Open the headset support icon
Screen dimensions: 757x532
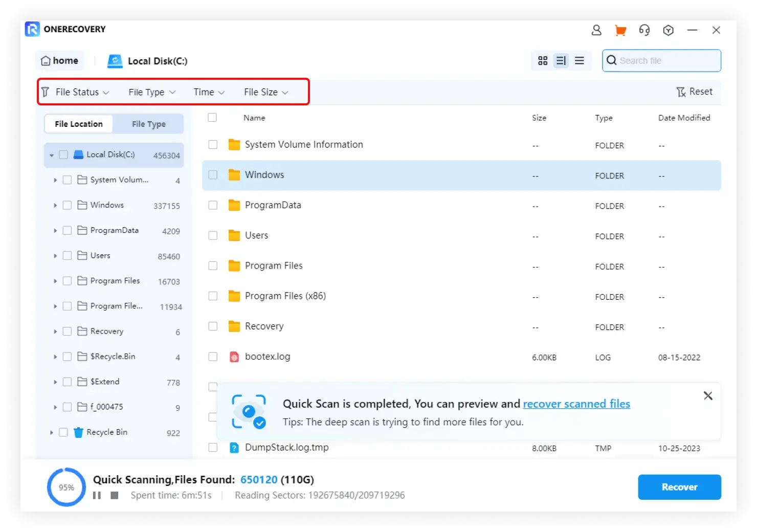pos(644,30)
